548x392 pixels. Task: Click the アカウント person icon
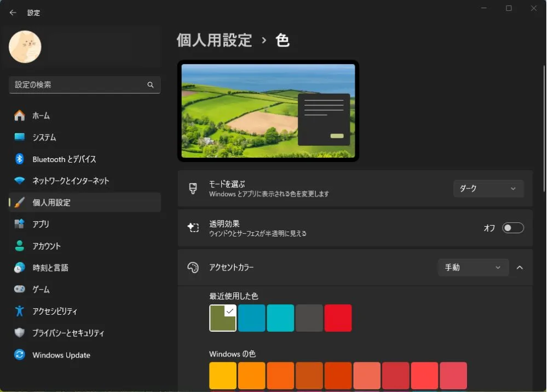[x=20, y=246]
